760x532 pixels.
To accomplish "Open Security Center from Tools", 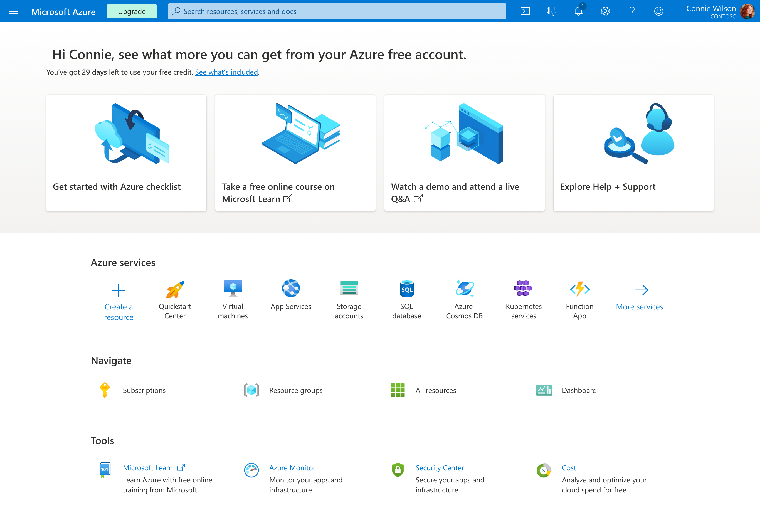I will (x=440, y=468).
